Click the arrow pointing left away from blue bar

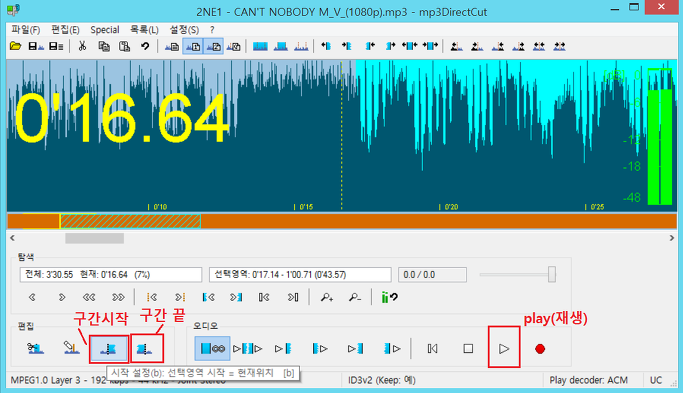tap(326, 46)
